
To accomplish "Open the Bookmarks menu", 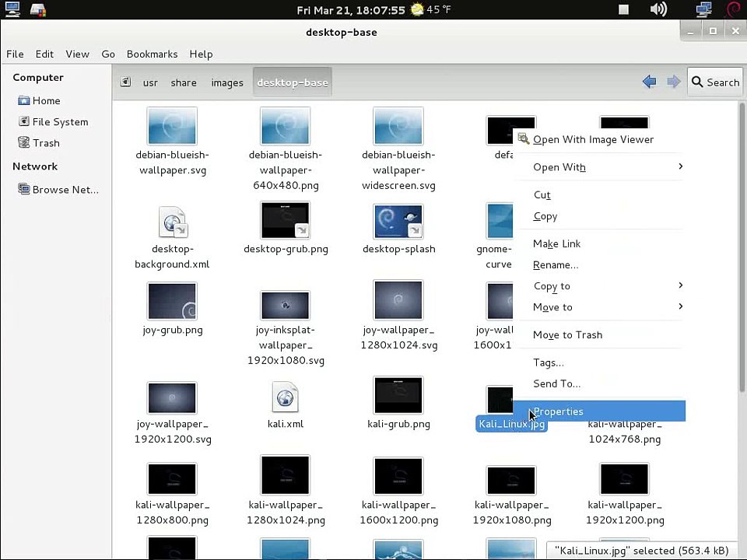I will 152,54.
